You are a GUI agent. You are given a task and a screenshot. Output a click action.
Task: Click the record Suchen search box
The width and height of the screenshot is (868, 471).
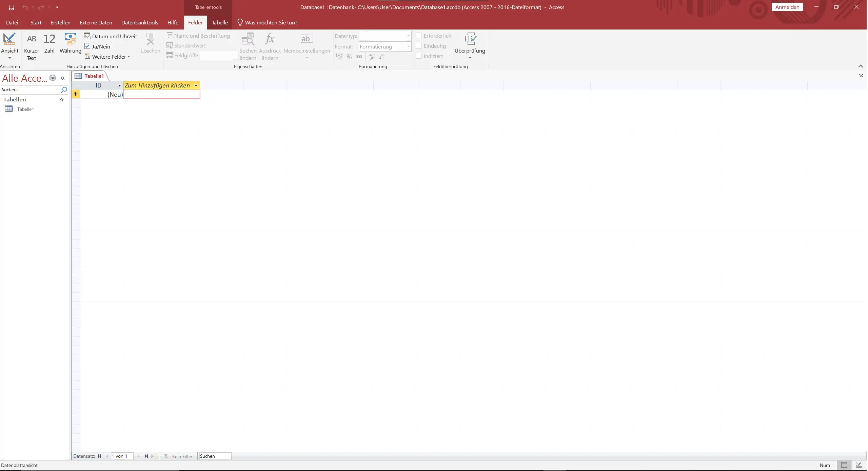215,456
